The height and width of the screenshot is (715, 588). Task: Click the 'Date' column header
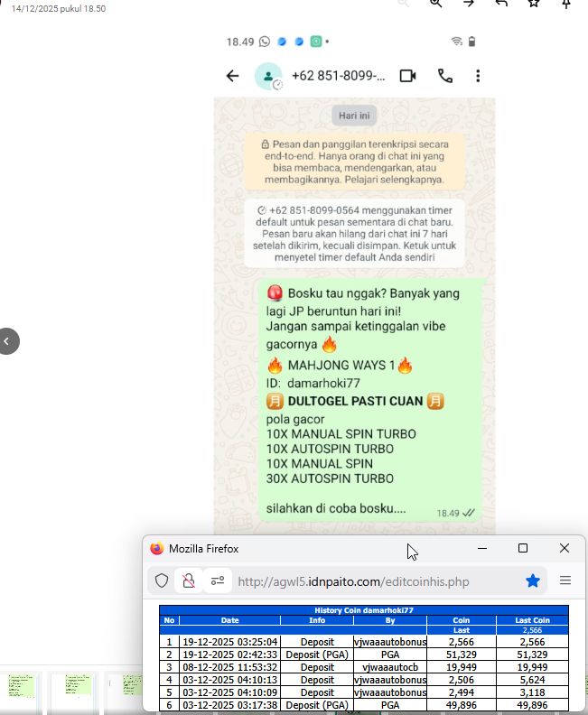(230, 620)
